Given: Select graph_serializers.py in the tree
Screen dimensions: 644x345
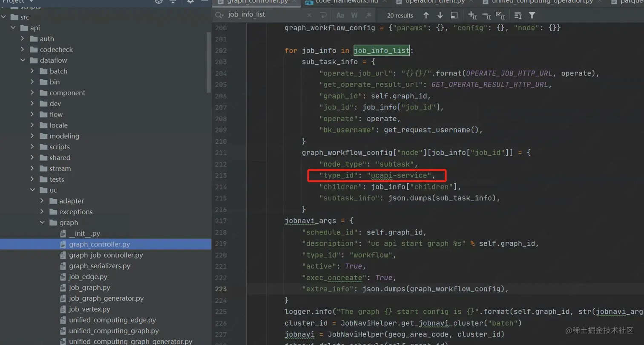Looking at the screenshot, I should pyautogui.click(x=100, y=266).
